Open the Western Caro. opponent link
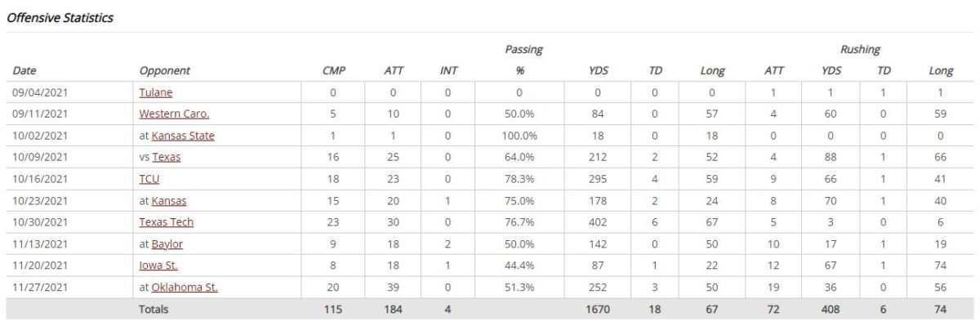The height and width of the screenshot is (335, 980). [174, 114]
